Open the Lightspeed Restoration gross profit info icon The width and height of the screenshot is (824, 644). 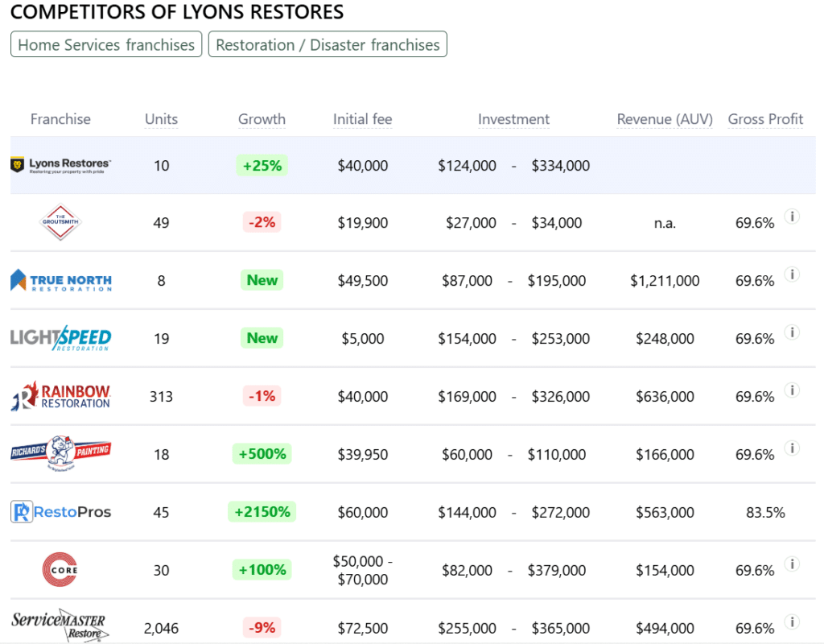click(x=792, y=332)
